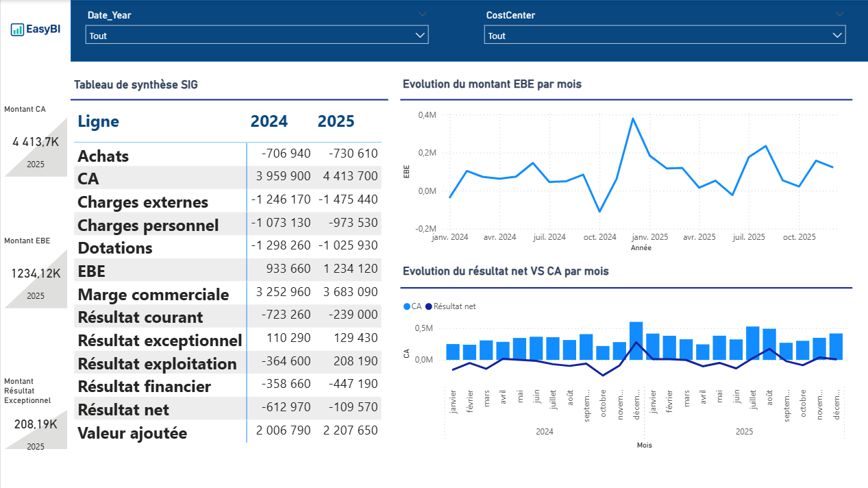868x488 pixels.
Task: Select the Résultat net row label
Action: (123, 409)
